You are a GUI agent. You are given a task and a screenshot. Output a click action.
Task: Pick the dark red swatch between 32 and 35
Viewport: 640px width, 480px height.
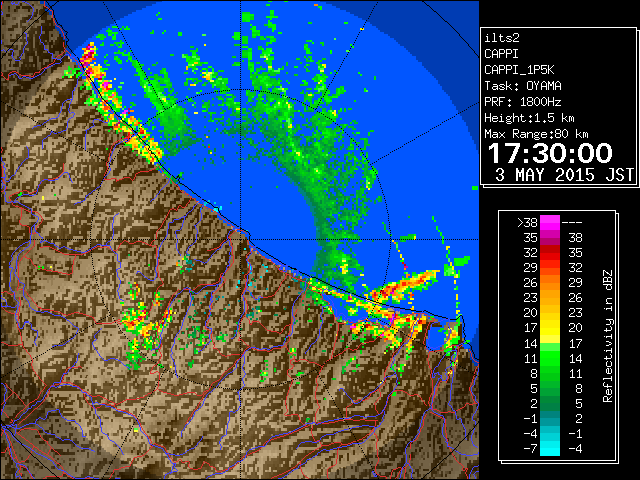click(550, 253)
